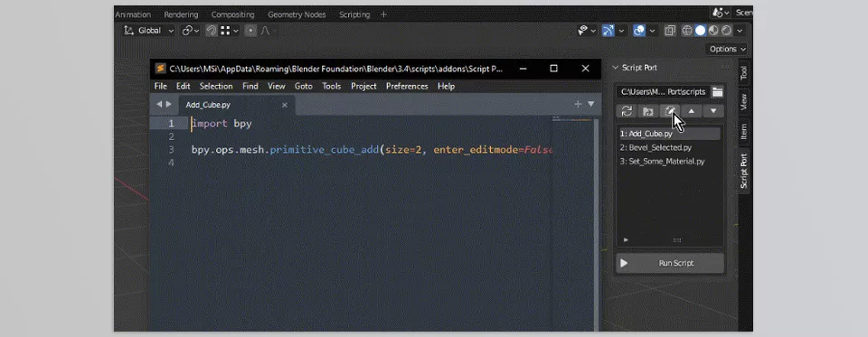Switch to material preview shading
This screenshot has width=868, height=337.
click(x=713, y=31)
